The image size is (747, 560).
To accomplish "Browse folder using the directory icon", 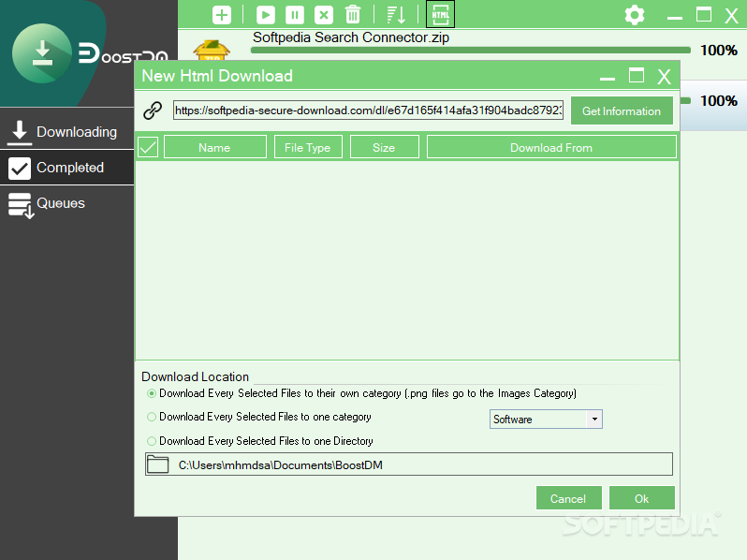I will tap(157, 464).
